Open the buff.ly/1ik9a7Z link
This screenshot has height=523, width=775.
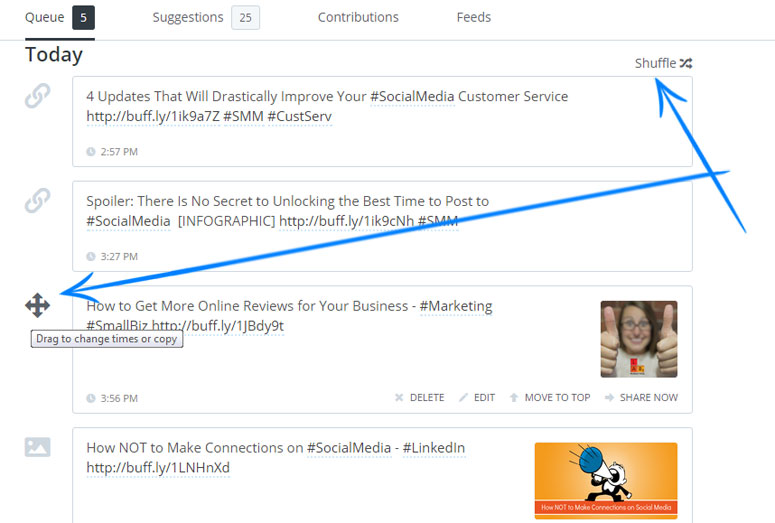tap(153, 117)
